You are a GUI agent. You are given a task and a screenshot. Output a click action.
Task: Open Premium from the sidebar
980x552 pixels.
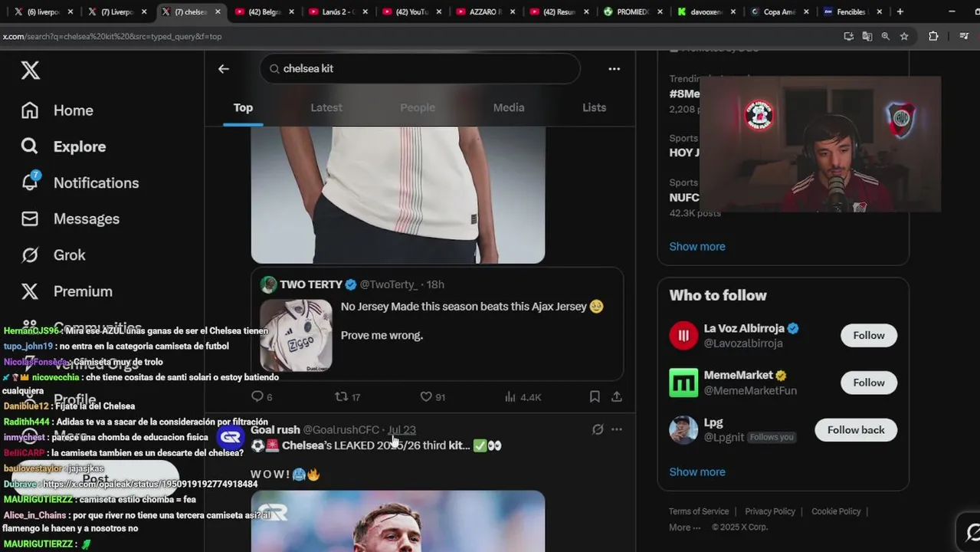pyautogui.click(x=67, y=291)
